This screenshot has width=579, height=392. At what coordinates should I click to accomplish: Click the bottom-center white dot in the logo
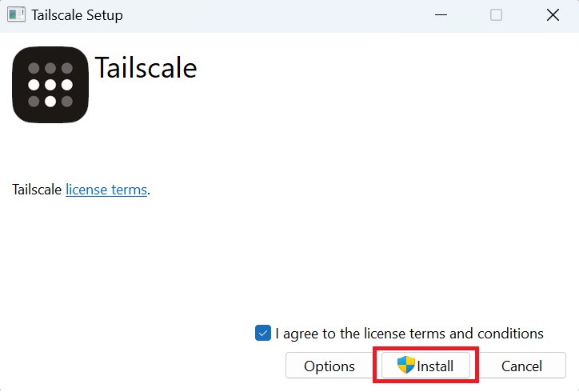coord(50,102)
